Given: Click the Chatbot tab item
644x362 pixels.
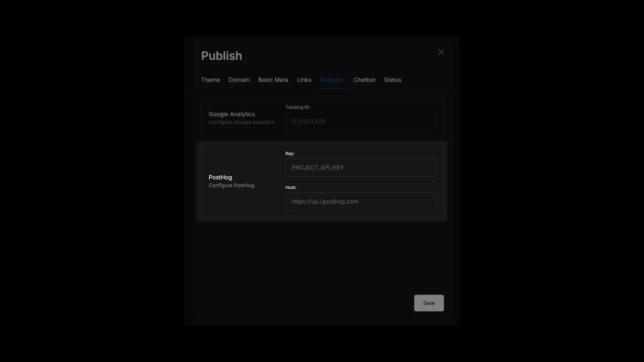Looking at the screenshot, I should point(365,80).
